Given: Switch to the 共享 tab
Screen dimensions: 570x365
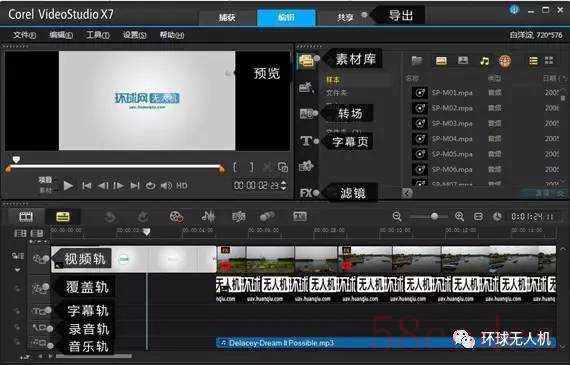Looking at the screenshot, I should [345, 17].
